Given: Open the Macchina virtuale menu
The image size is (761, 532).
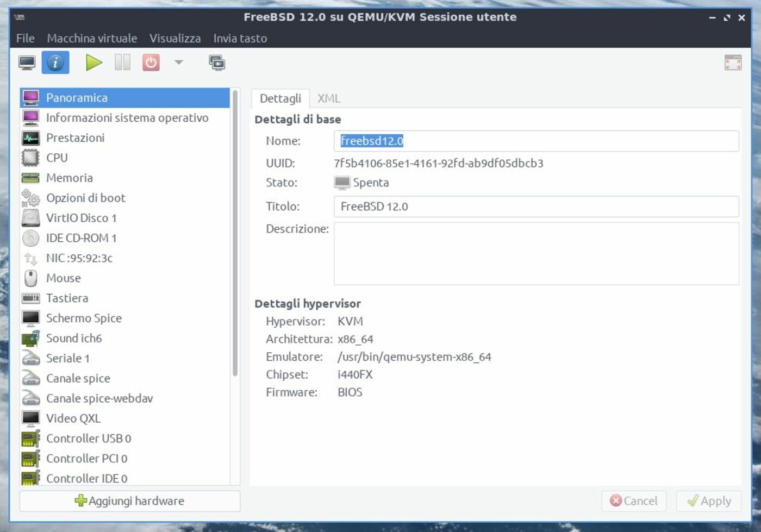Looking at the screenshot, I should (92, 38).
